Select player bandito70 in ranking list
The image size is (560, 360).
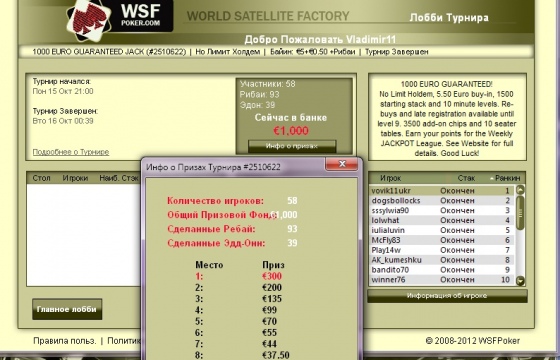pyautogui.click(x=441, y=270)
